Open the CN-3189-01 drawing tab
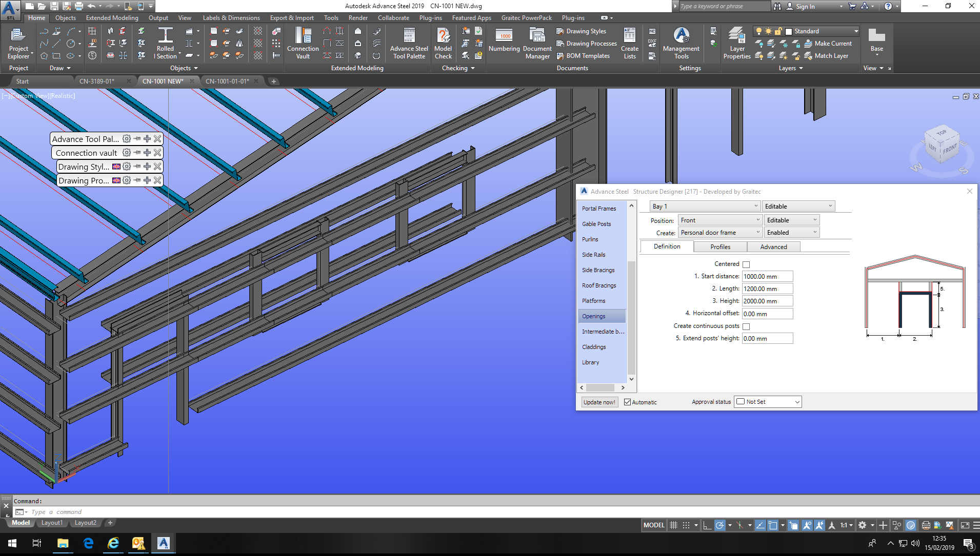The image size is (980, 556). [x=97, y=80]
